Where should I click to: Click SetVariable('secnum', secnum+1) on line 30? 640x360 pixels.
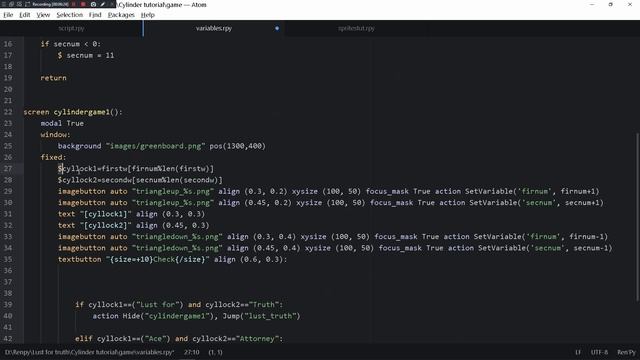[x=536, y=202]
